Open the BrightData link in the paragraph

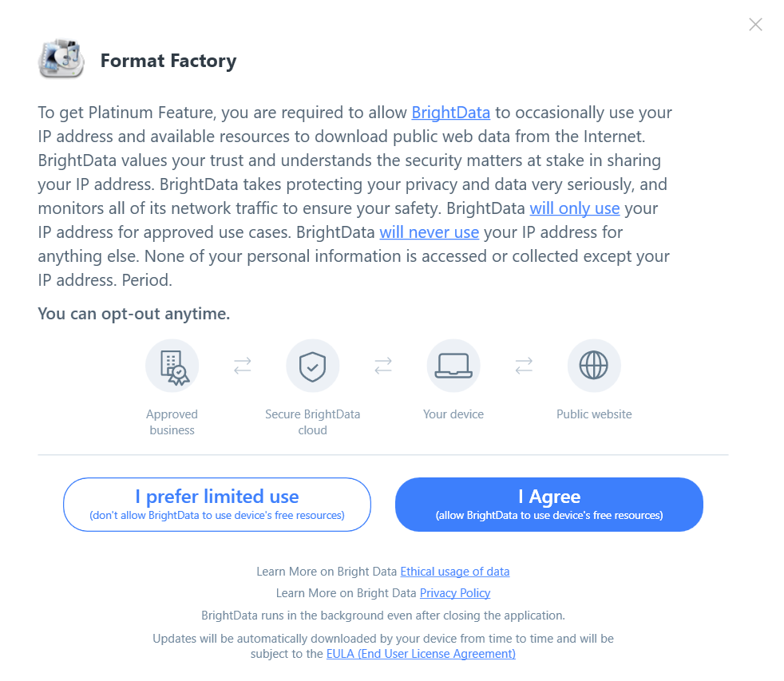(450, 113)
